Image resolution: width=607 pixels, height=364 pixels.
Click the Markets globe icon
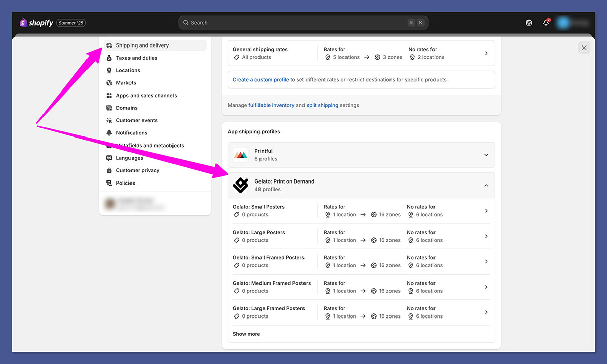pyautogui.click(x=109, y=83)
